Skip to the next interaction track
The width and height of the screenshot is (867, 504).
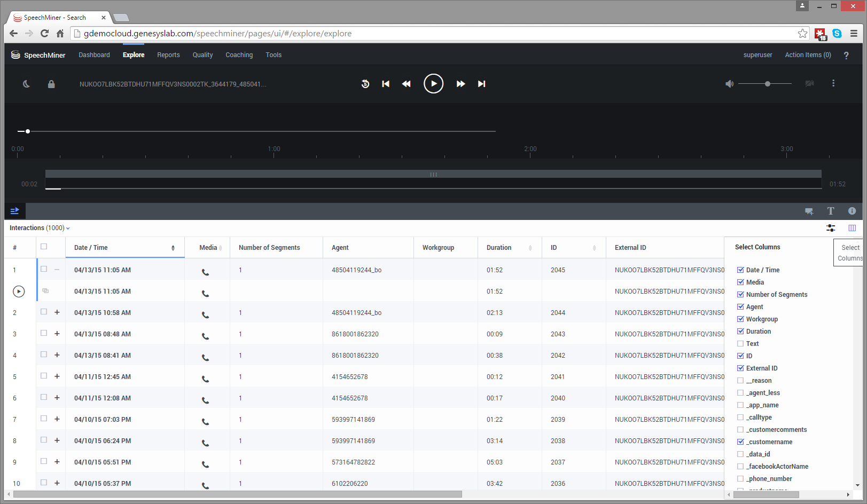click(x=481, y=84)
